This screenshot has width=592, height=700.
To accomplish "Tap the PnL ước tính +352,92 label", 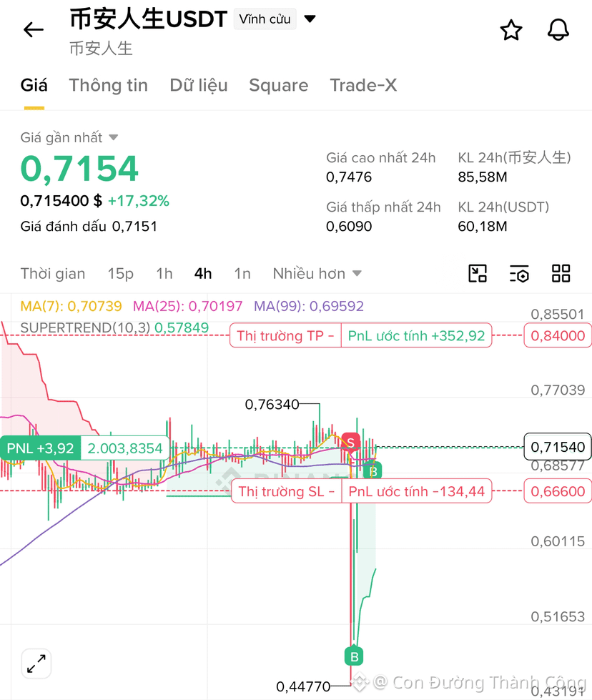I will point(416,336).
